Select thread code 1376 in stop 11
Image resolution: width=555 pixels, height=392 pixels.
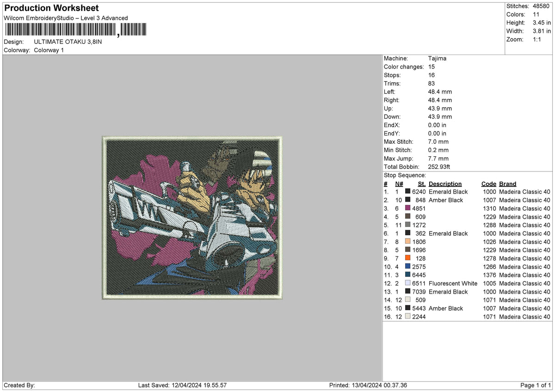489,275
